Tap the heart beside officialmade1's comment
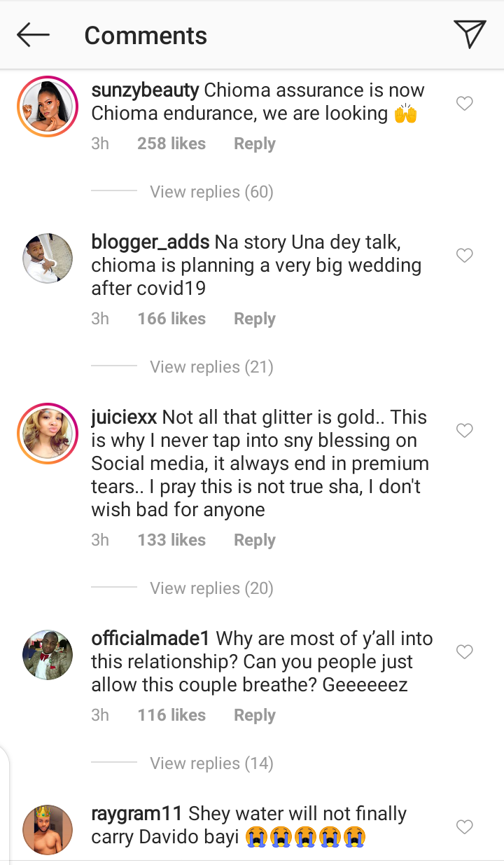The width and height of the screenshot is (504, 865). point(465,652)
